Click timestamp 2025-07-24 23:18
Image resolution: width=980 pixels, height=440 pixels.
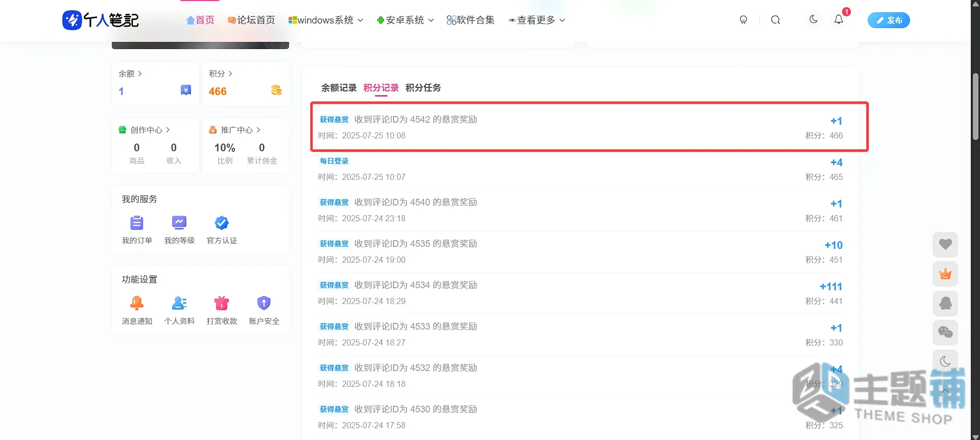point(374,219)
